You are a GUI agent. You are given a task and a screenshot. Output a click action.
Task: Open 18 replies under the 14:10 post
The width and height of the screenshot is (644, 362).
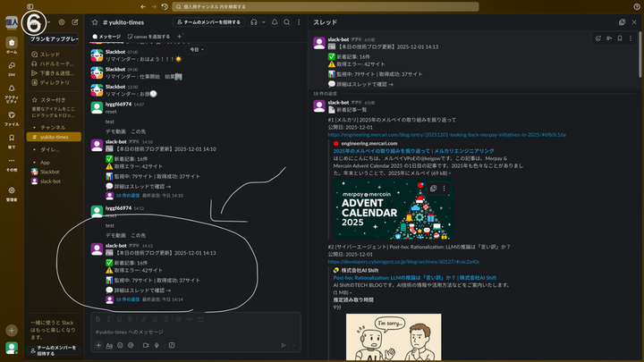127,196
